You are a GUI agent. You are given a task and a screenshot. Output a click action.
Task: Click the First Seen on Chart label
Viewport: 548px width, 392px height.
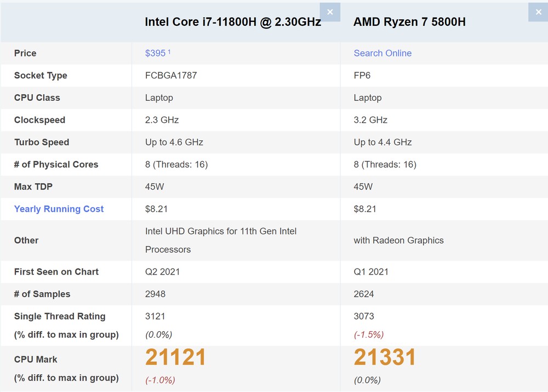coord(56,272)
